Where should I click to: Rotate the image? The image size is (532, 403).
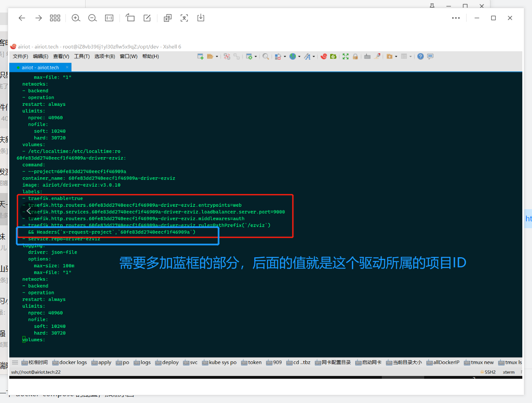(x=130, y=18)
